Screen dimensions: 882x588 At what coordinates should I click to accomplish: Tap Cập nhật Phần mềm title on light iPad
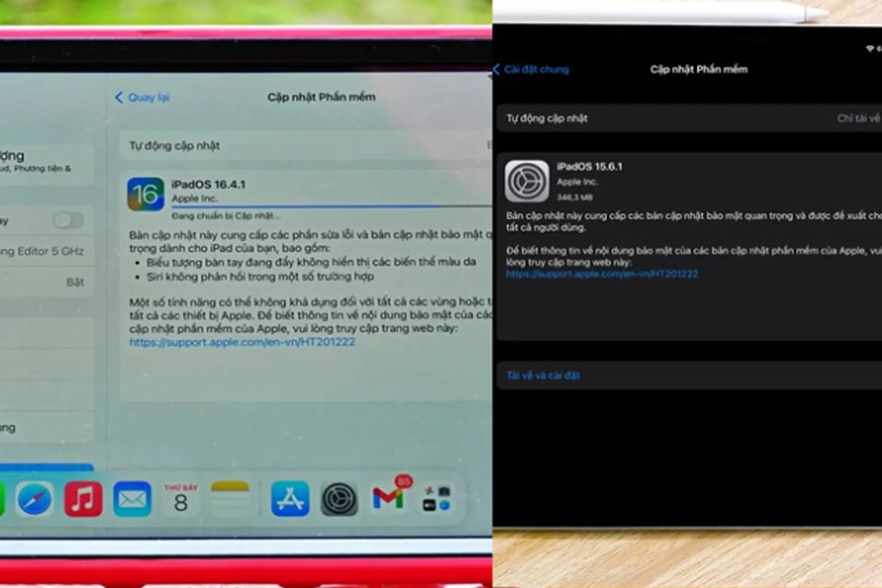click(x=322, y=97)
